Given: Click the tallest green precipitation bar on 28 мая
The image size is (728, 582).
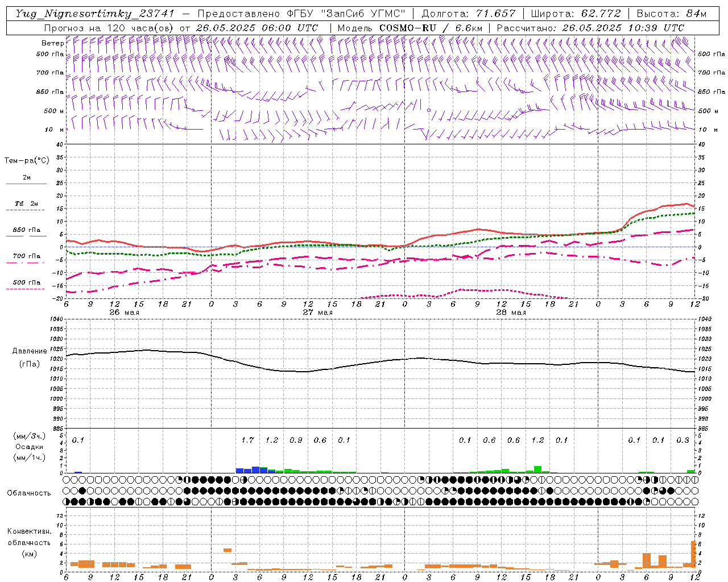Looking at the screenshot, I should point(537,469).
